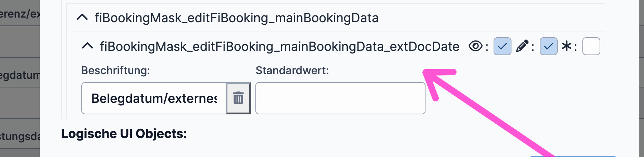
Task: Click the pencil edit icon
Action: click(x=522, y=46)
